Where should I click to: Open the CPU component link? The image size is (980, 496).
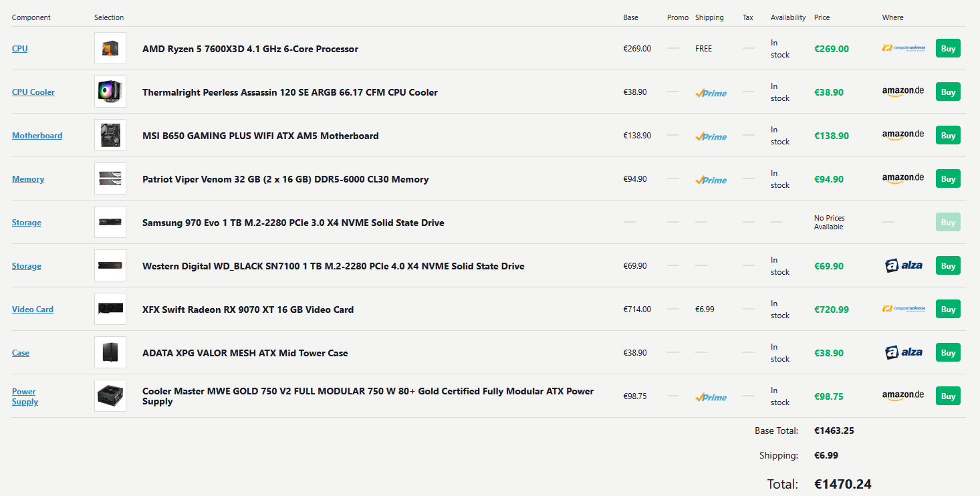[20, 49]
